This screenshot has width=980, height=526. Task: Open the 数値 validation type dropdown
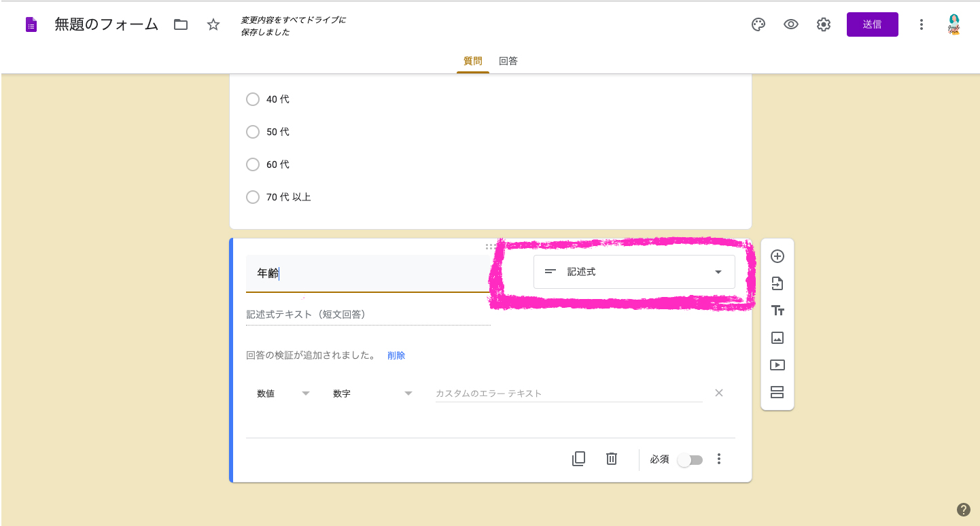pyautogui.click(x=283, y=393)
